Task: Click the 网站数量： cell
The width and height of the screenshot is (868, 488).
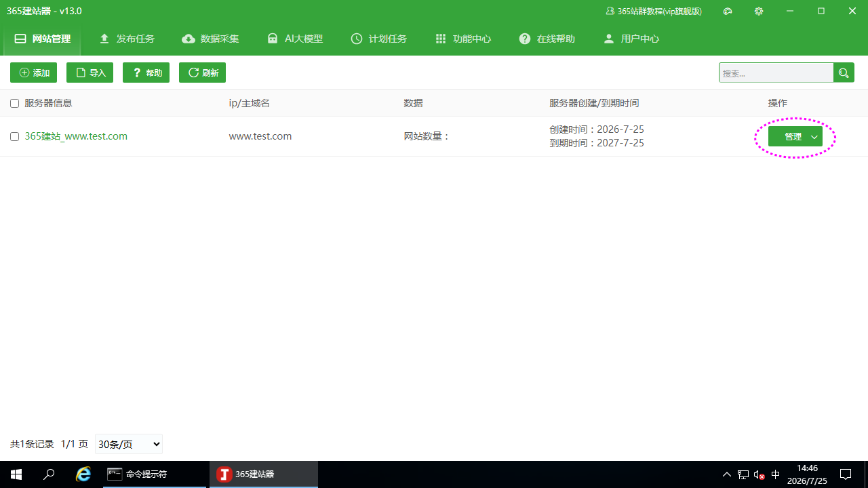Action: (427, 136)
